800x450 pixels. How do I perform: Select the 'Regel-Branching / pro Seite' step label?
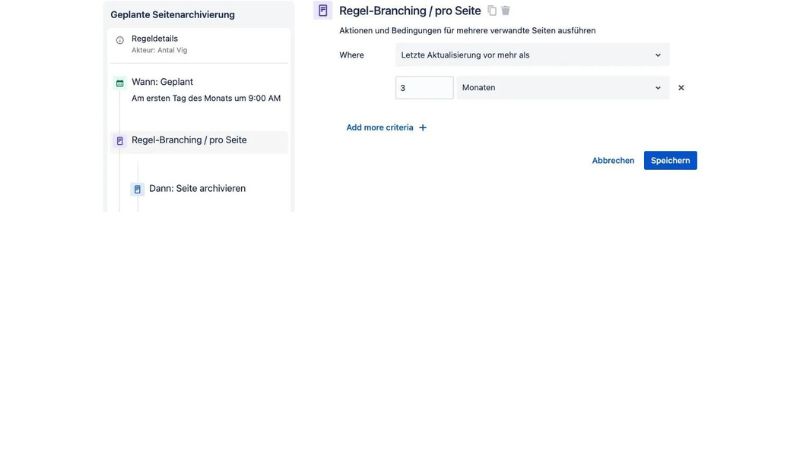click(x=189, y=141)
